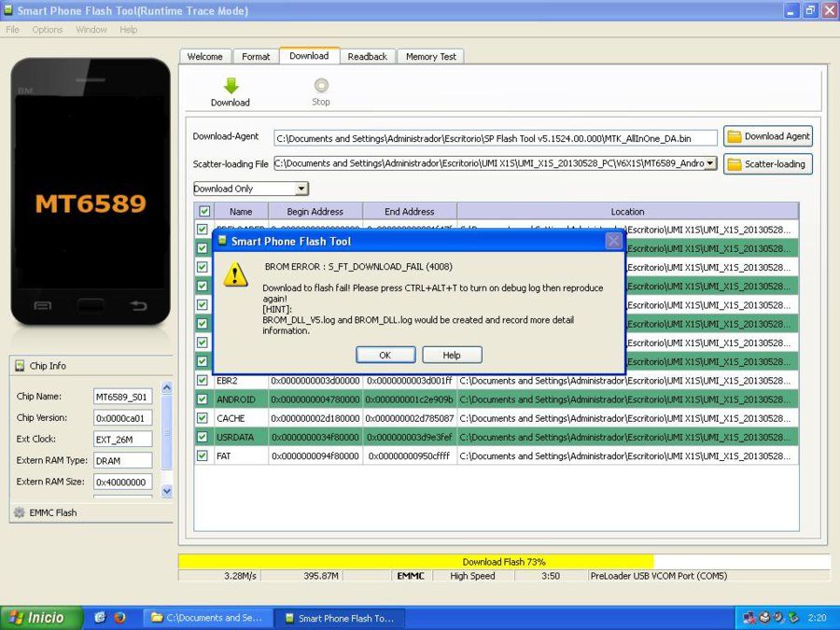The image size is (840, 630).
Task: Click the error dialog title bar icon
Action: click(222, 241)
